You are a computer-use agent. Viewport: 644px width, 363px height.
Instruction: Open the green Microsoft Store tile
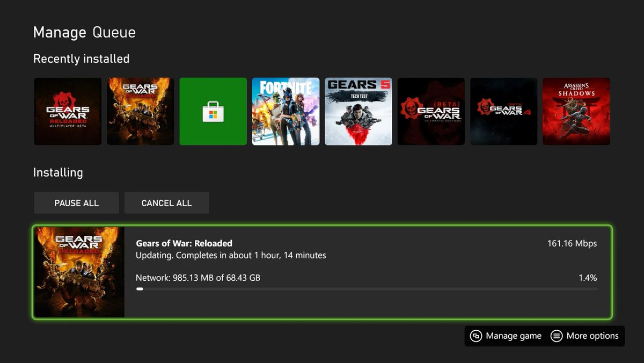(213, 112)
